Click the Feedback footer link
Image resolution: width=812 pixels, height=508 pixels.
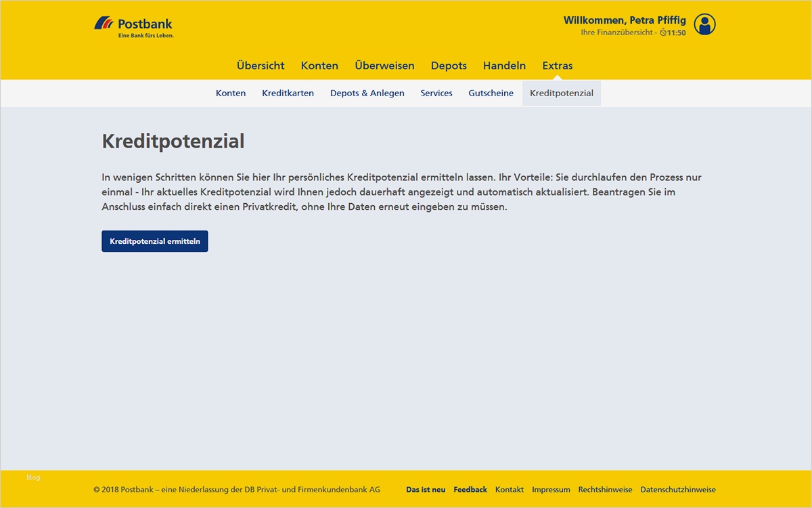tap(470, 489)
